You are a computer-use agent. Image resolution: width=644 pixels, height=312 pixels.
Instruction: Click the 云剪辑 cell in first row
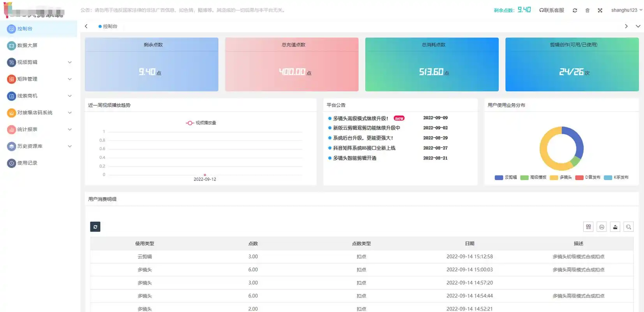point(145,257)
